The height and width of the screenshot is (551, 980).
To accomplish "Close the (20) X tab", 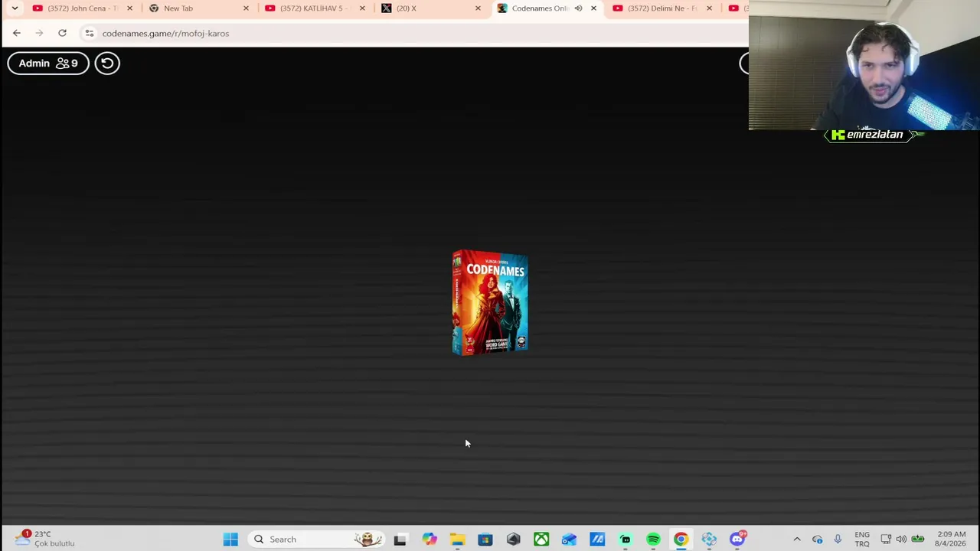I will 479,8.
